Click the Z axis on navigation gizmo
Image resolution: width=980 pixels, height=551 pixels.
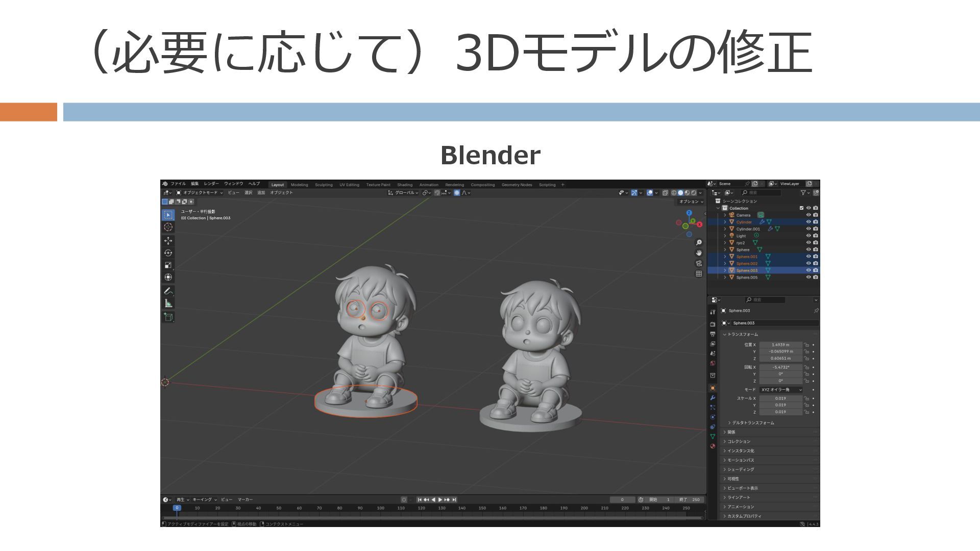[x=689, y=213]
